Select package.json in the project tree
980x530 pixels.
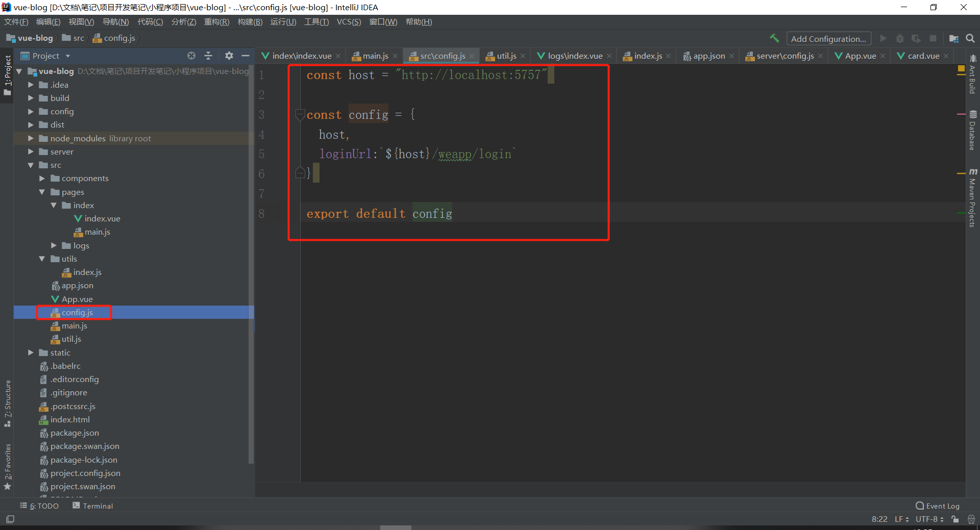[75, 433]
